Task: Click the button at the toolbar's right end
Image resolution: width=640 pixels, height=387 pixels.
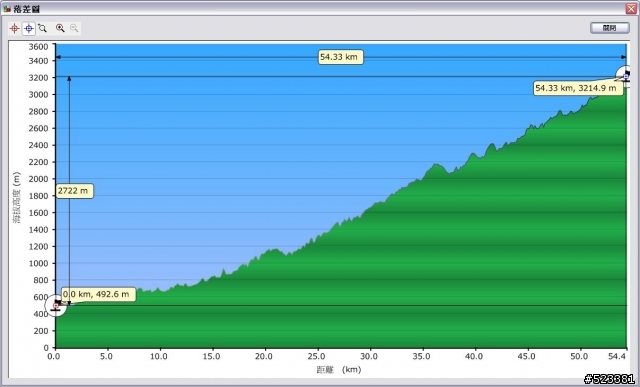Action: (x=609, y=28)
